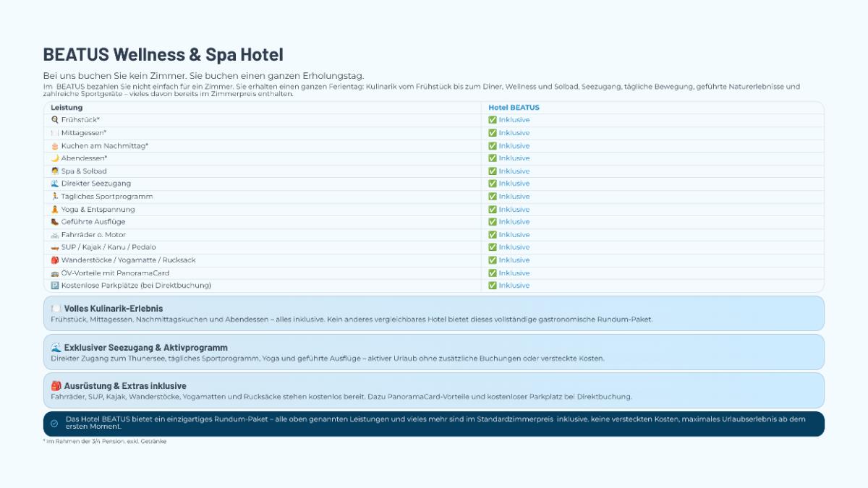Click the Frühstück* label

(x=80, y=120)
